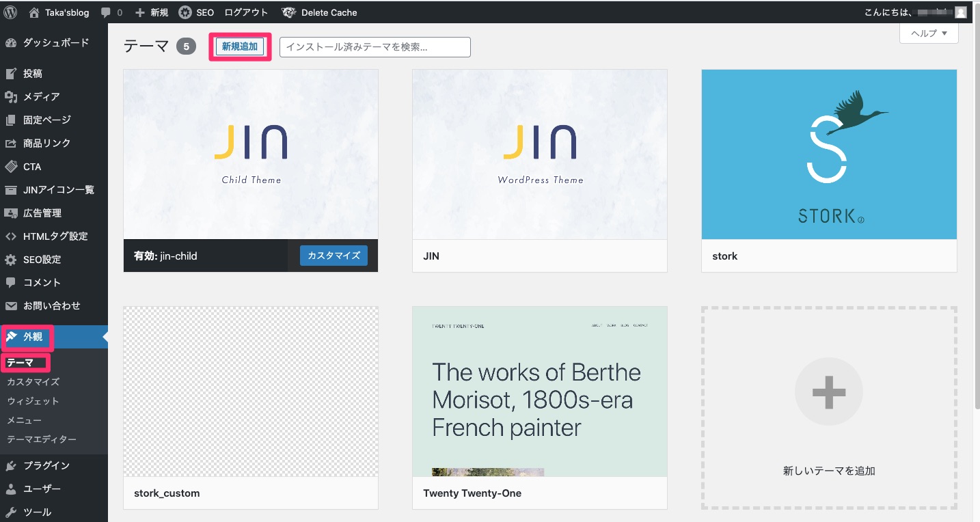Open the カスタマイズ submenu item
The height and width of the screenshot is (522, 980).
coord(33,382)
